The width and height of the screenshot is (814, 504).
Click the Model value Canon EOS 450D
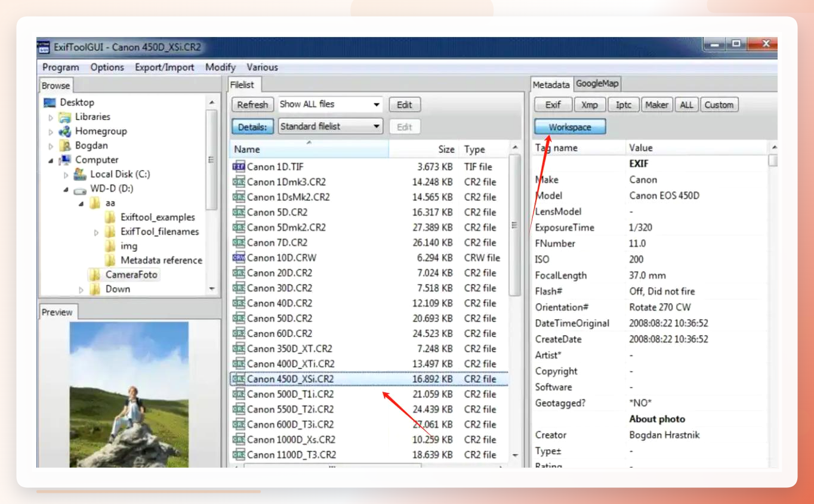click(664, 196)
